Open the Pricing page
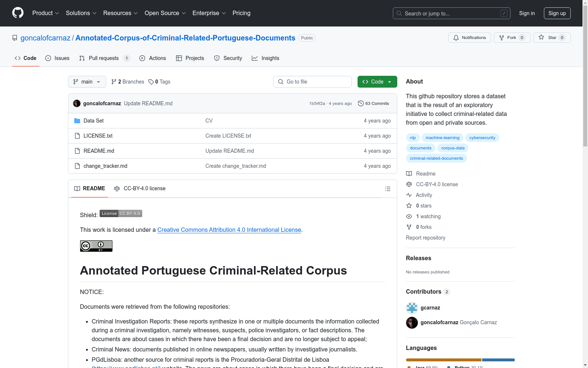Viewport: 588px width, 368px height. point(241,13)
